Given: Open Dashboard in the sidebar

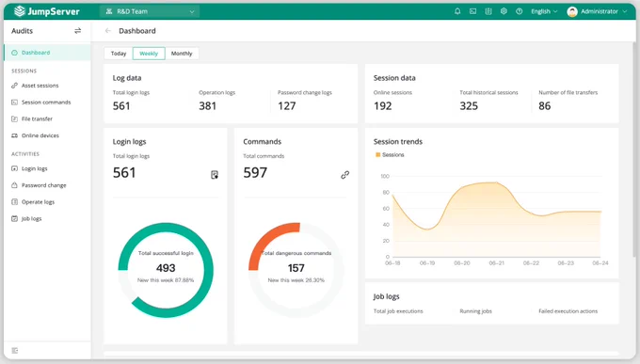Looking at the screenshot, I should (x=47, y=53).
